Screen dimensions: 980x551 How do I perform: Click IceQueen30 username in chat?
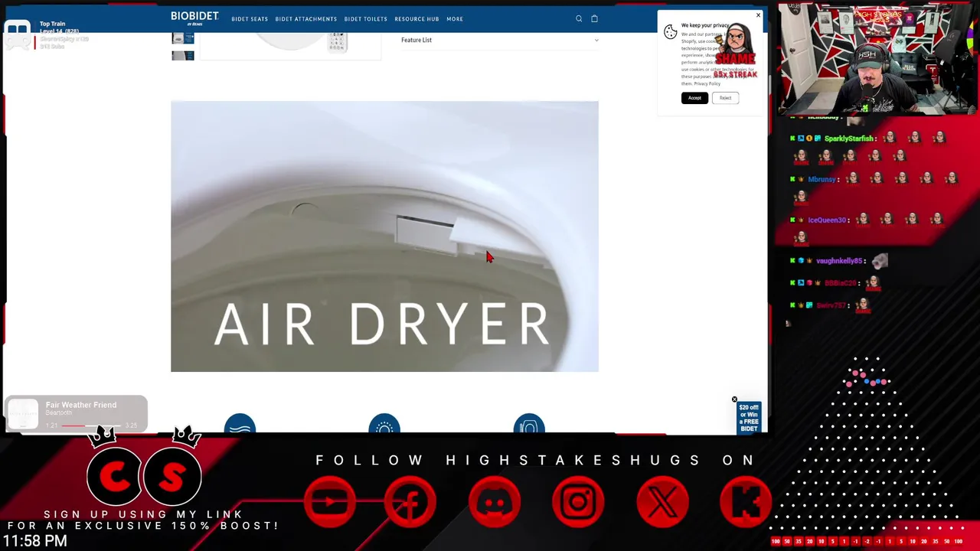pyautogui.click(x=827, y=220)
